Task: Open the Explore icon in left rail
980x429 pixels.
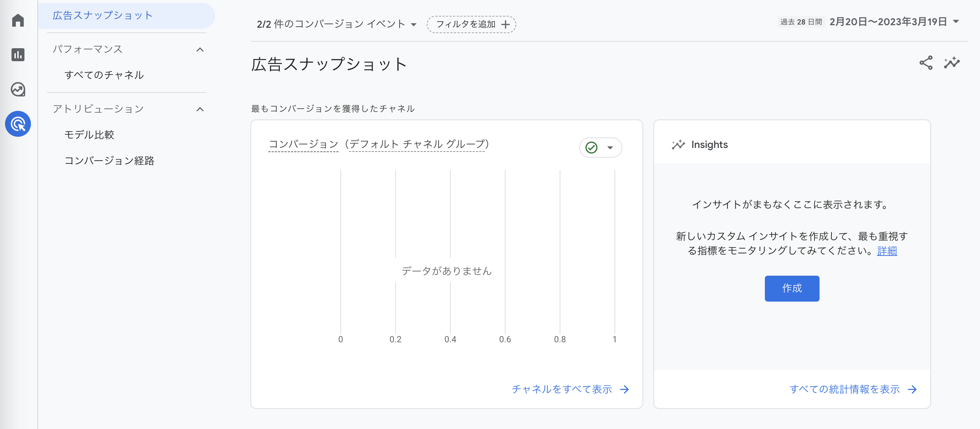Action: [x=18, y=90]
